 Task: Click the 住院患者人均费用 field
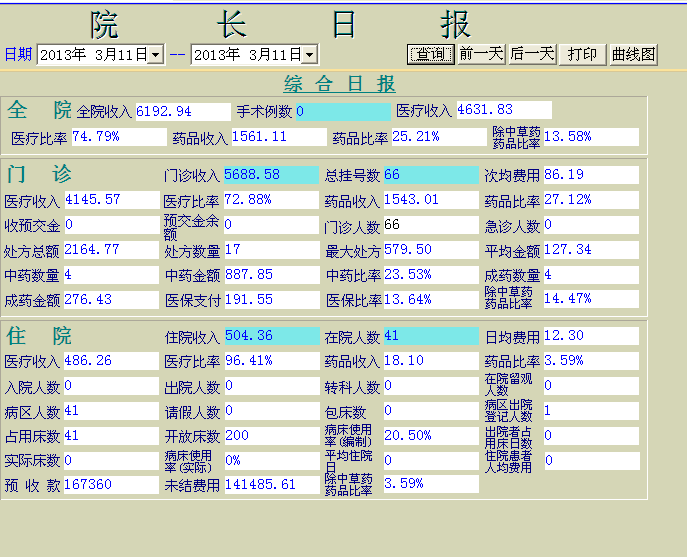[x=592, y=461]
